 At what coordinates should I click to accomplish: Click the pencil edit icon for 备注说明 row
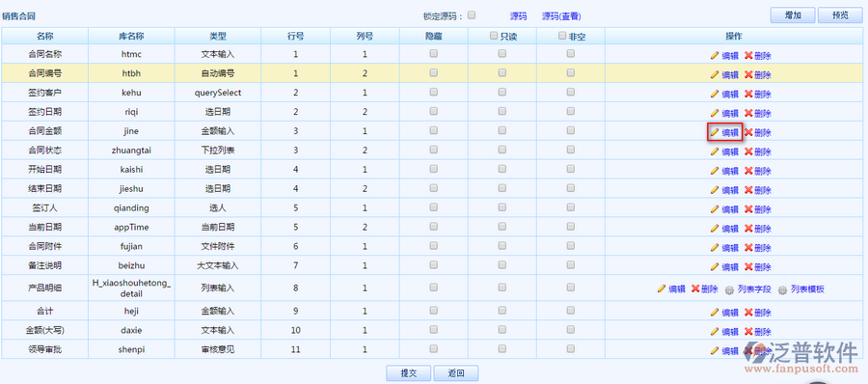tap(715, 266)
